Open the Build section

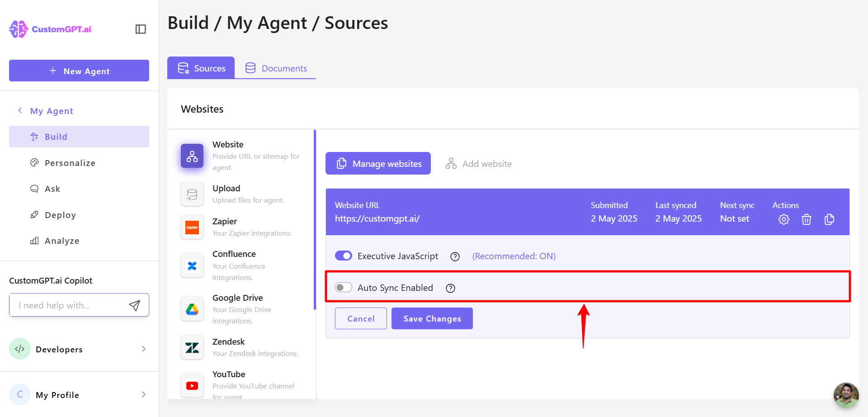(79, 137)
